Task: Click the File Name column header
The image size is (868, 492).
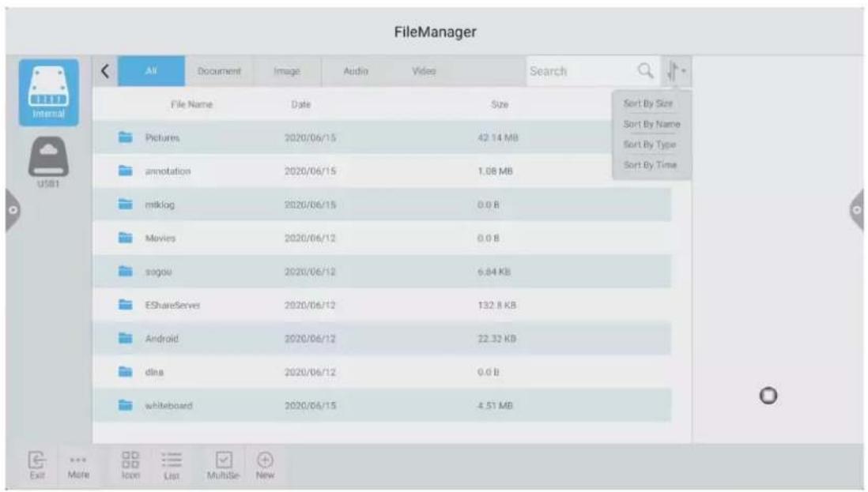Action: click(191, 104)
